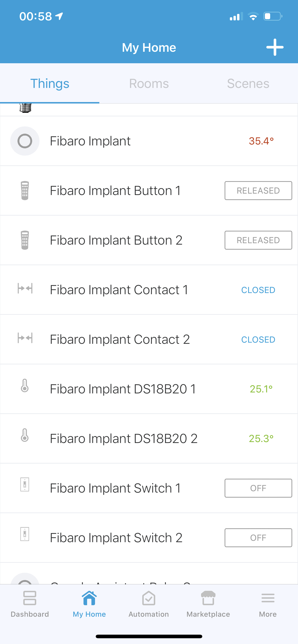Open the Marketplace store icon
The width and height of the screenshot is (298, 644).
[208, 598]
